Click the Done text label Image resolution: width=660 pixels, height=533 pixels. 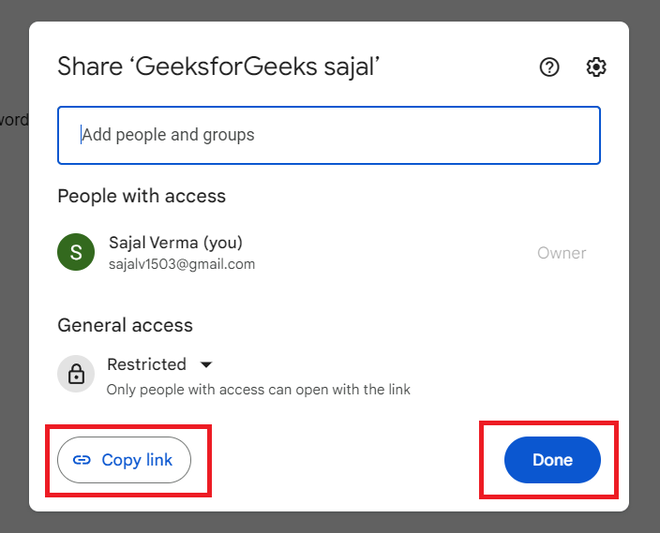tap(552, 460)
